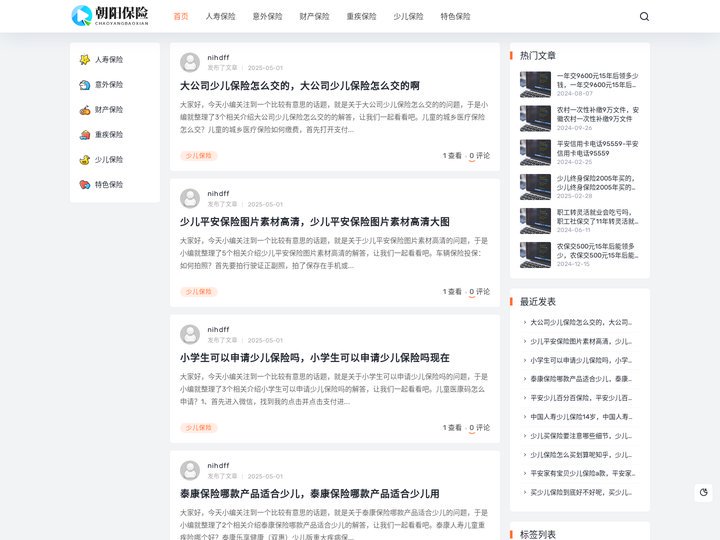720x540 pixels.
Task: Open article title 小学生可以申请少儿保险吗
Action: click(x=315, y=358)
